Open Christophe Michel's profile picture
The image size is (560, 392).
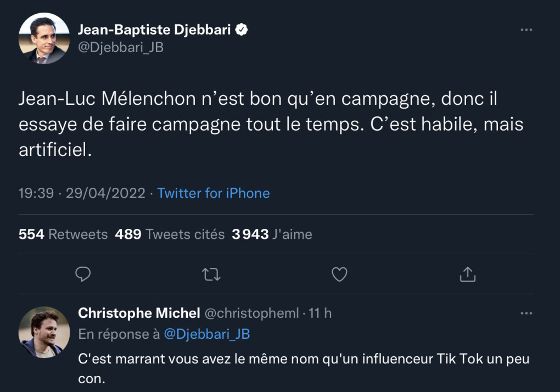[44, 332]
